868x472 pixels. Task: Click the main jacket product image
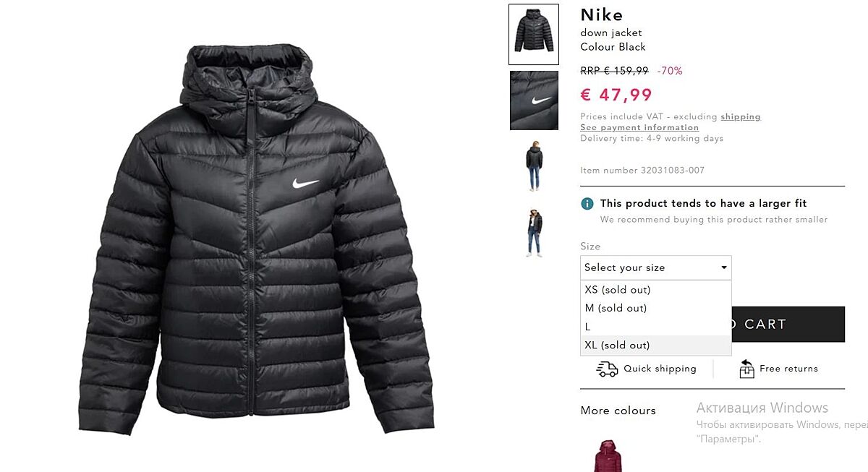(255, 239)
